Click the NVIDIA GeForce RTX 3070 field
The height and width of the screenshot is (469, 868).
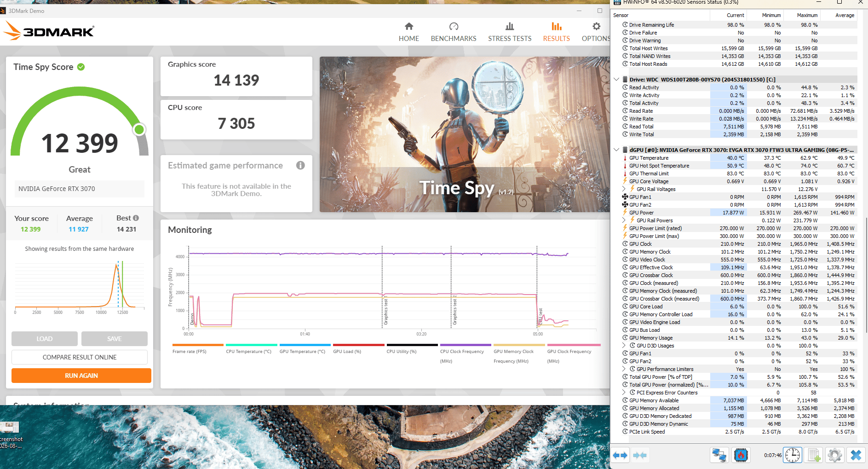point(80,189)
